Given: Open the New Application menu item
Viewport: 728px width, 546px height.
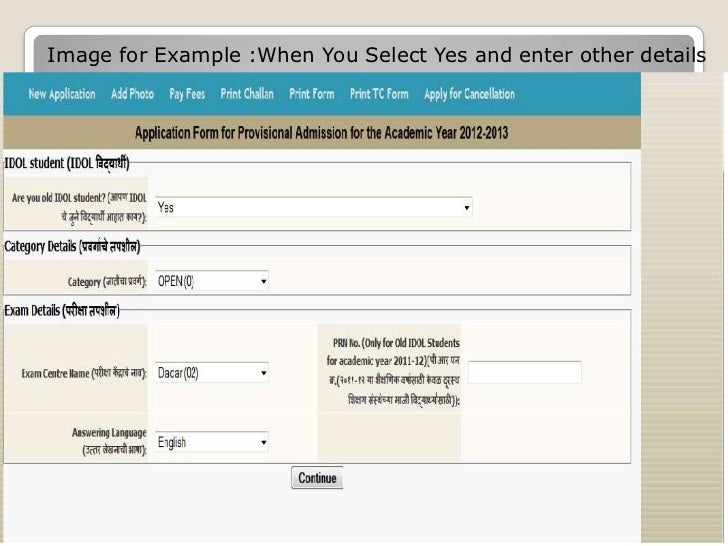Looking at the screenshot, I should (62, 94).
